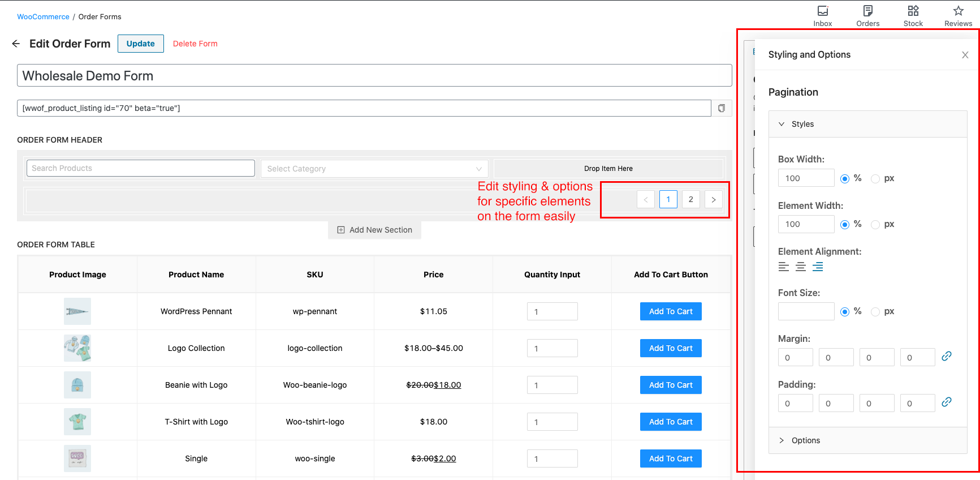Viewport: 980px width, 480px height.
Task: Select center element alignment icon
Action: coord(801,267)
